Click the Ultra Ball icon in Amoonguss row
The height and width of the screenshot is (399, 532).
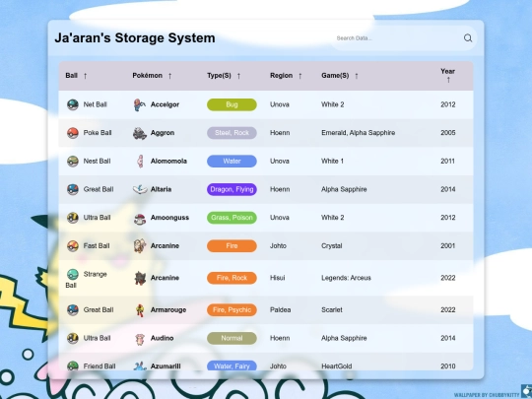[73, 218]
